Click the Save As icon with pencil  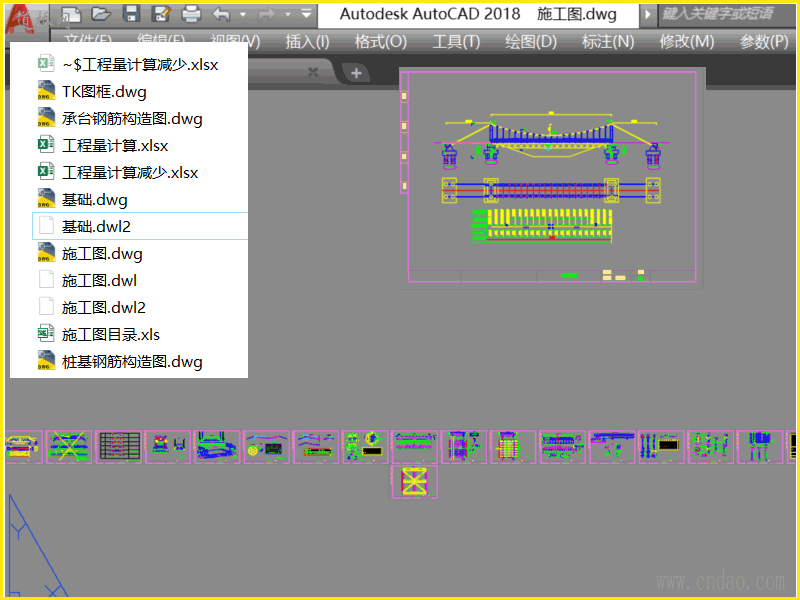(161, 14)
